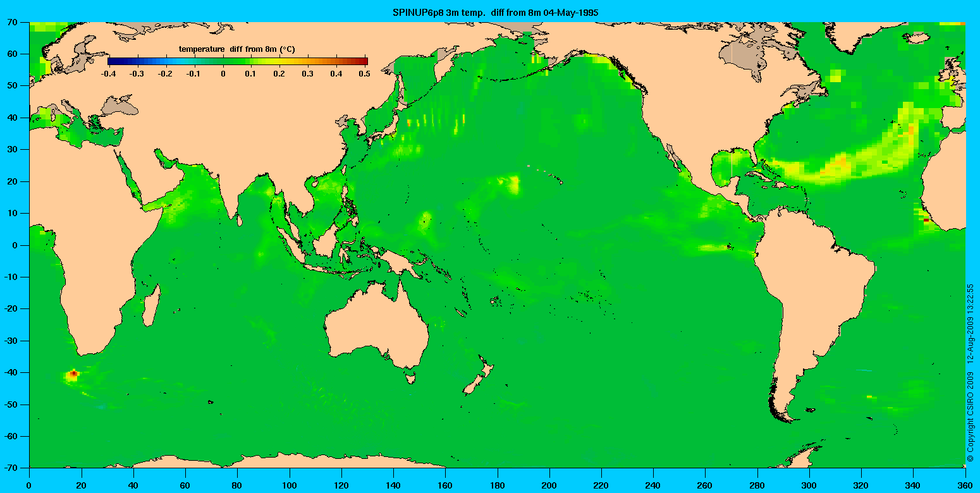Click the red hotspot south of Africa near -40 latitude
Viewport: 980px width, 493px height.
point(73,374)
